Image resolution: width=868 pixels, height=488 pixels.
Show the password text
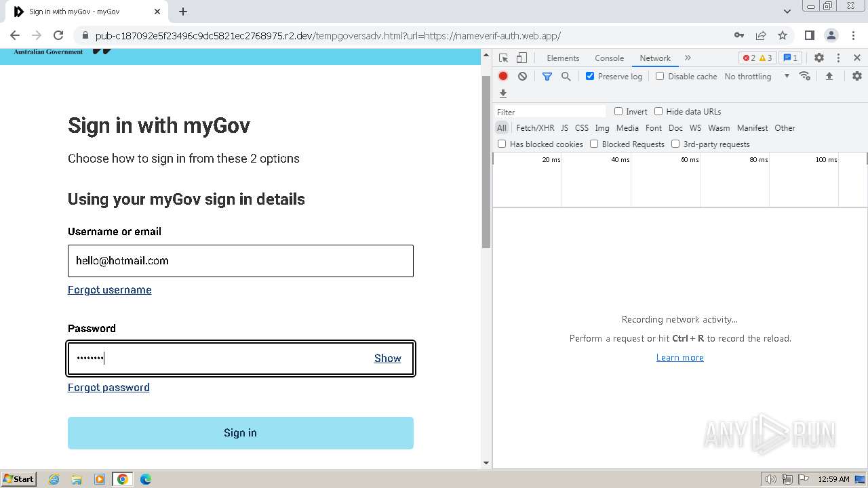tap(388, 359)
